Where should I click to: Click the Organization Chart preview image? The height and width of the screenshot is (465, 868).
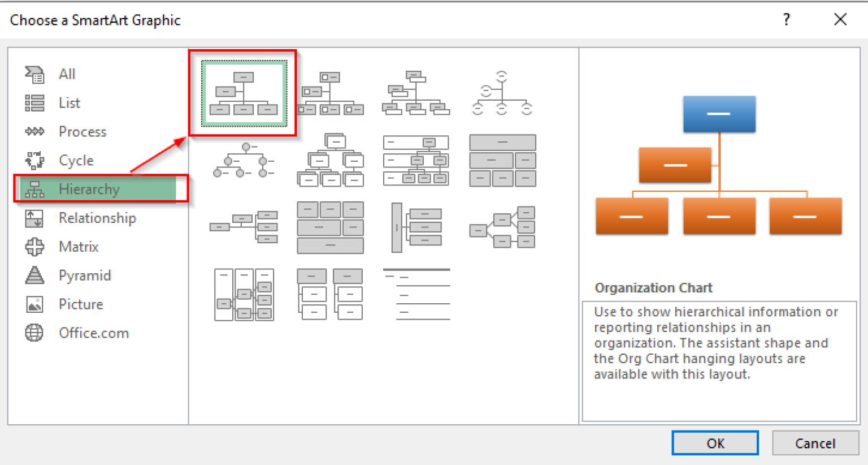[x=719, y=164]
